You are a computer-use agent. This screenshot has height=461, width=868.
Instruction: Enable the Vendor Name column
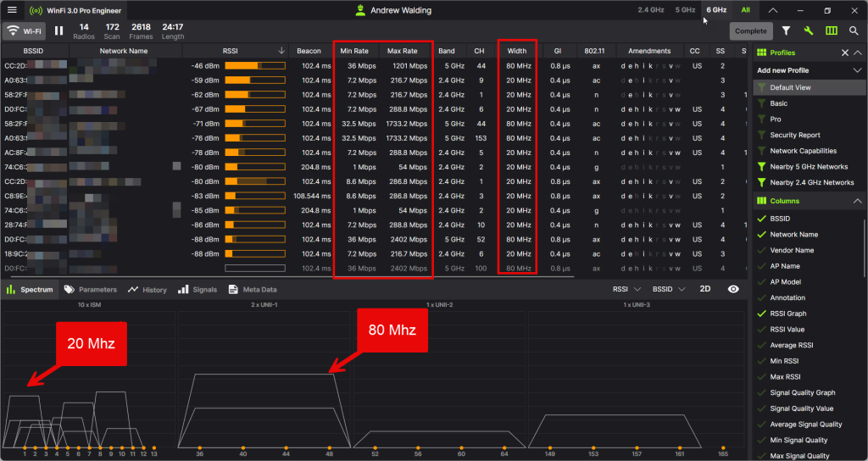point(760,250)
